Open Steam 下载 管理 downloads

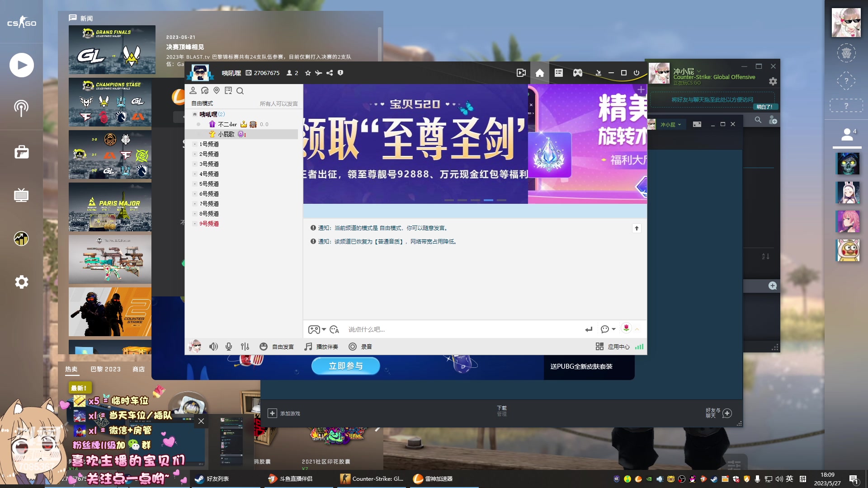[502, 411]
